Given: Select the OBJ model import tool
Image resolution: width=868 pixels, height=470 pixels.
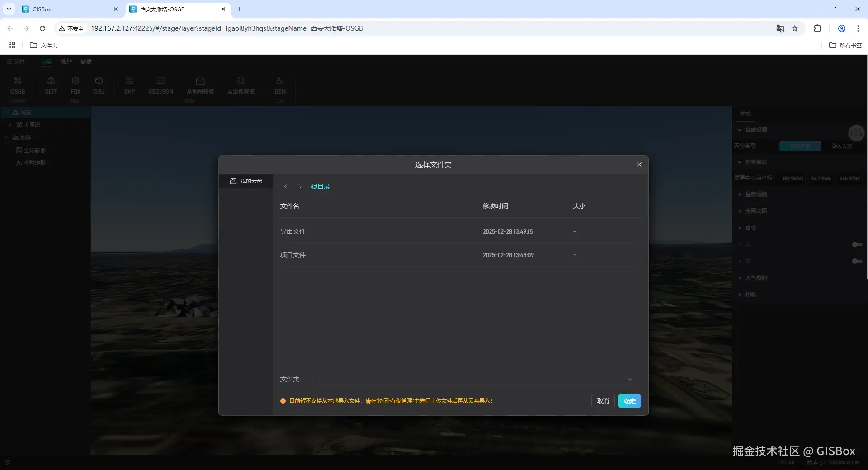Looking at the screenshot, I should [99, 85].
